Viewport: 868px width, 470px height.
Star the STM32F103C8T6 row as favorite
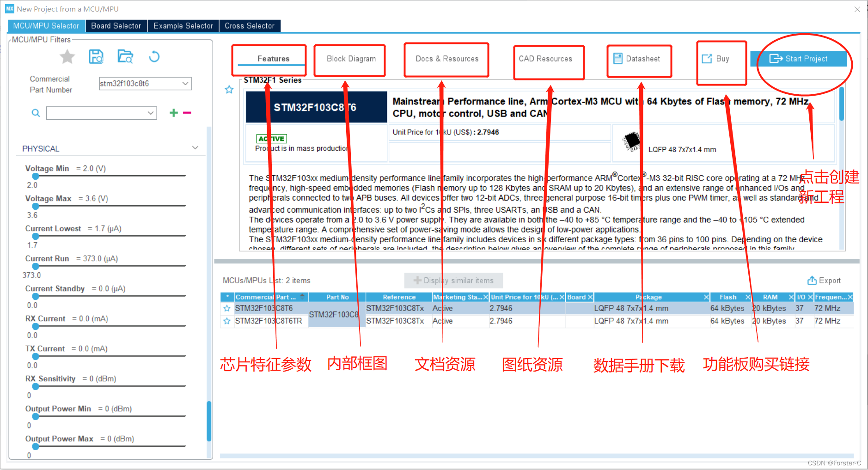pyautogui.click(x=227, y=308)
